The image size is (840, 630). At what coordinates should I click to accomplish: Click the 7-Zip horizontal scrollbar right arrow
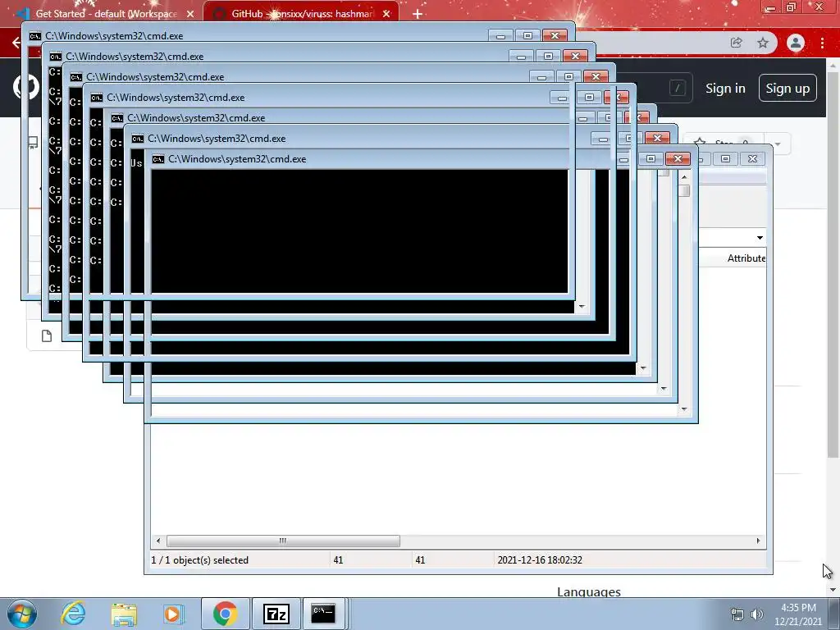[x=758, y=541]
